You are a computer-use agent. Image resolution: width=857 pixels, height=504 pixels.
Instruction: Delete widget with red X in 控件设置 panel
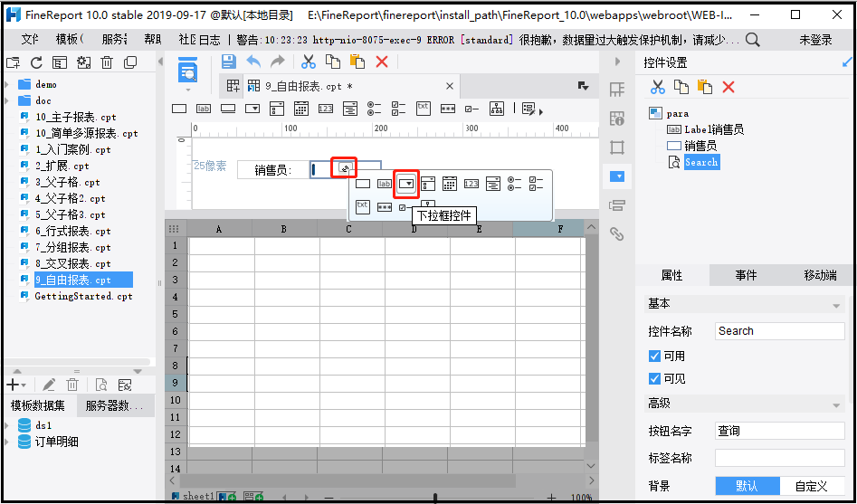[728, 86]
